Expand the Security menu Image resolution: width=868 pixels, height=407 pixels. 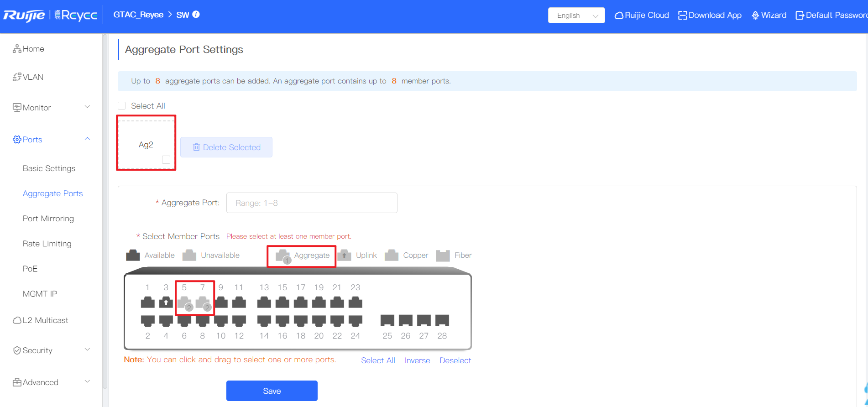51,350
